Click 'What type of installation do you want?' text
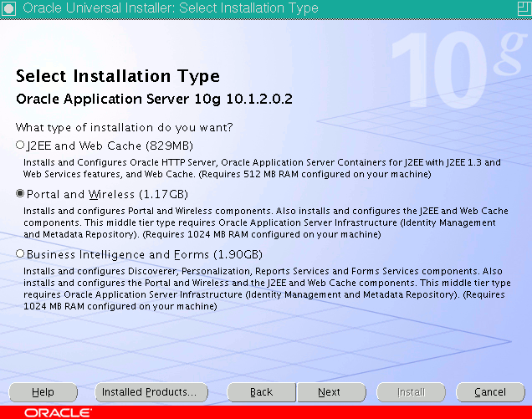532x419 pixels. point(124,128)
